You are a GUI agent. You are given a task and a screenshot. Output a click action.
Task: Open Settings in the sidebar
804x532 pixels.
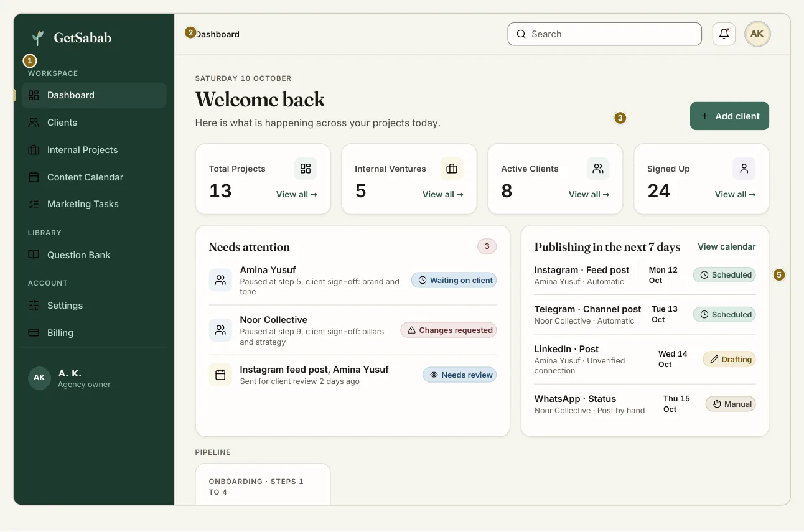coord(94,306)
